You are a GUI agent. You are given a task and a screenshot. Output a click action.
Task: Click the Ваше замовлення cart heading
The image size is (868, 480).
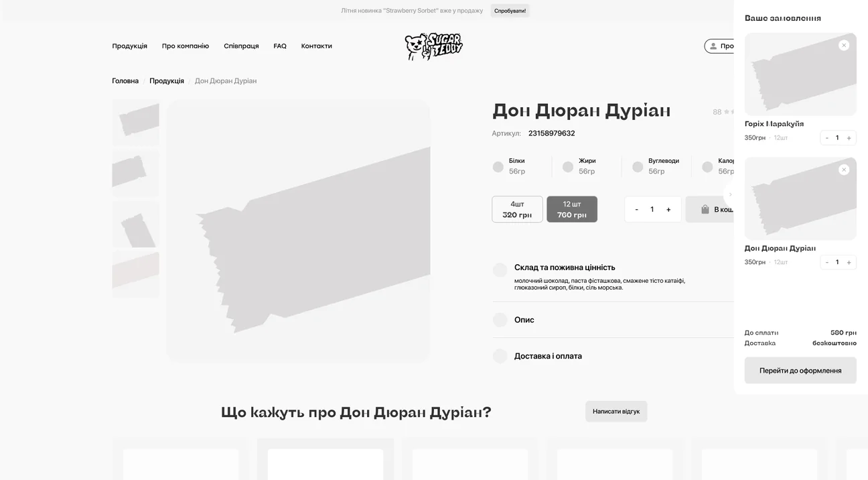tap(783, 18)
